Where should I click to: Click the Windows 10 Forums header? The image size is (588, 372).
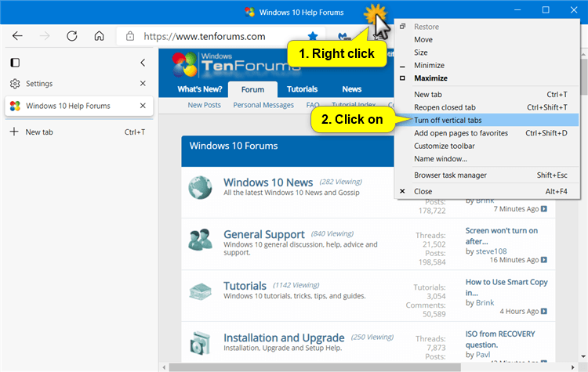coord(234,146)
